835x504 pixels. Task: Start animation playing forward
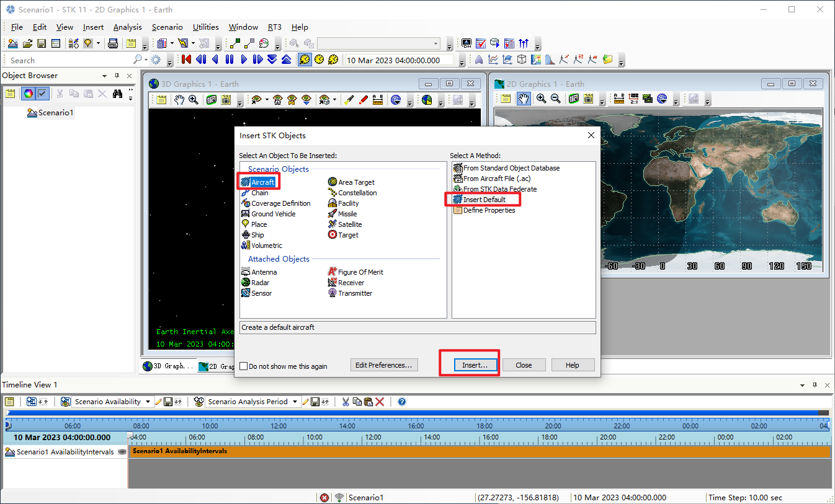pyautogui.click(x=244, y=60)
